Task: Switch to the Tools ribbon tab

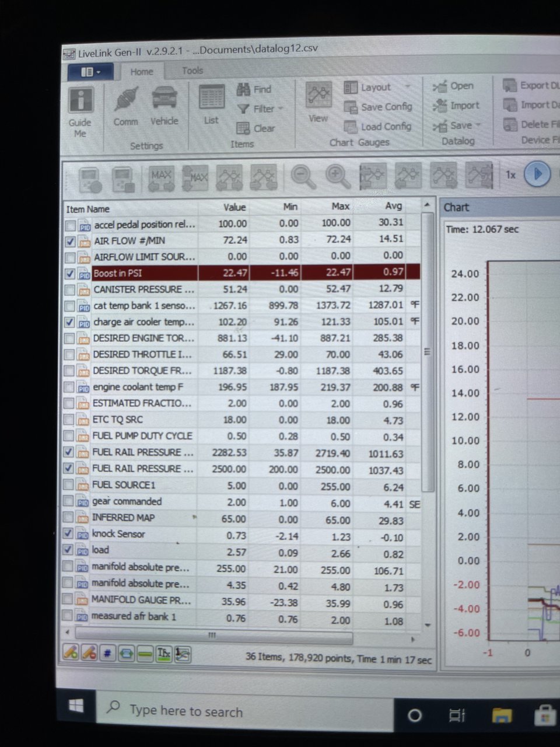Action: pyautogui.click(x=192, y=71)
